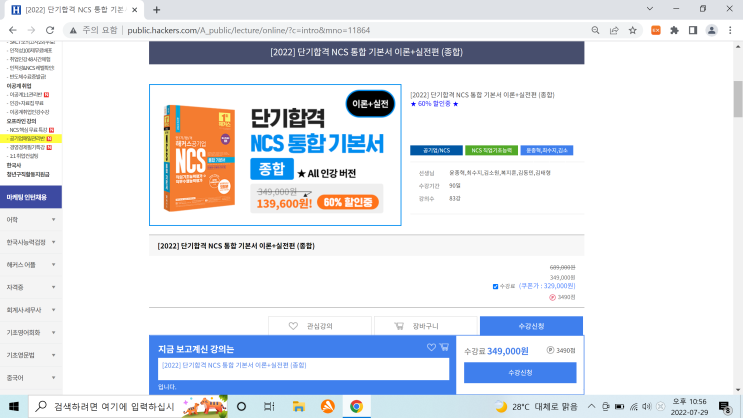Reload the current page
The height and width of the screenshot is (418, 743).
point(50,30)
